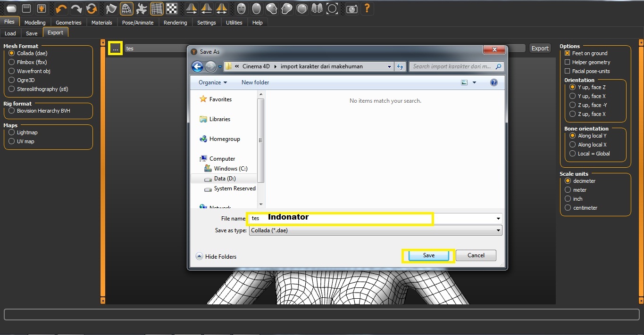The width and height of the screenshot is (644, 335).
Task: Select Windows (C:) drive in tree
Action: [226, 169]
